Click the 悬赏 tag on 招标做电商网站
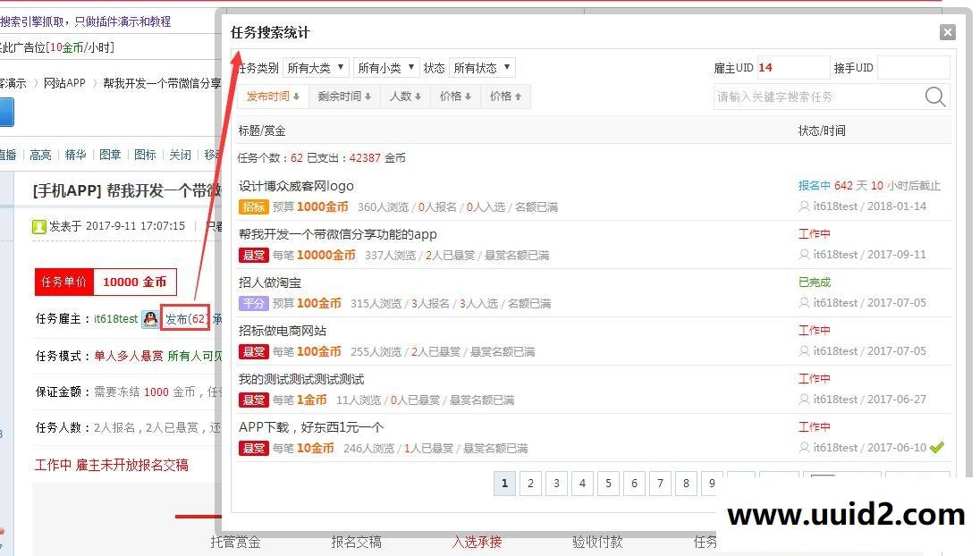This screenshot has width=980, height=556. point(253,351)
